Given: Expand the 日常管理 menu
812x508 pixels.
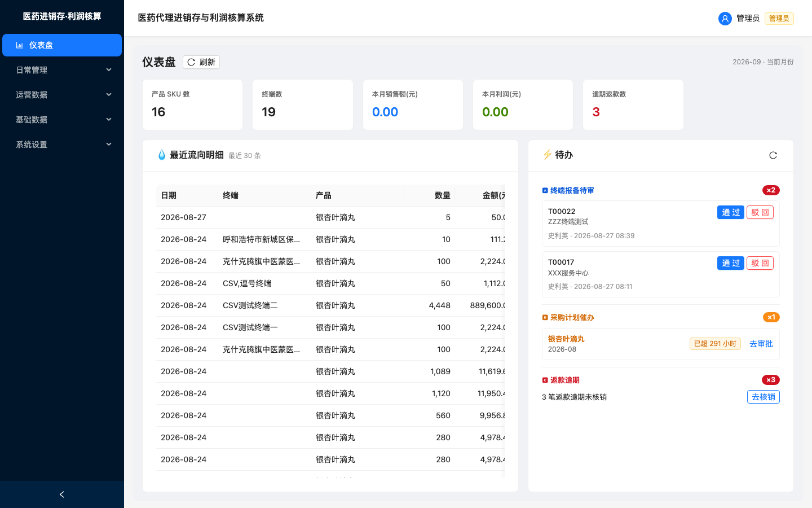Looking at the screenshot, I should click(x=62, y=70).
